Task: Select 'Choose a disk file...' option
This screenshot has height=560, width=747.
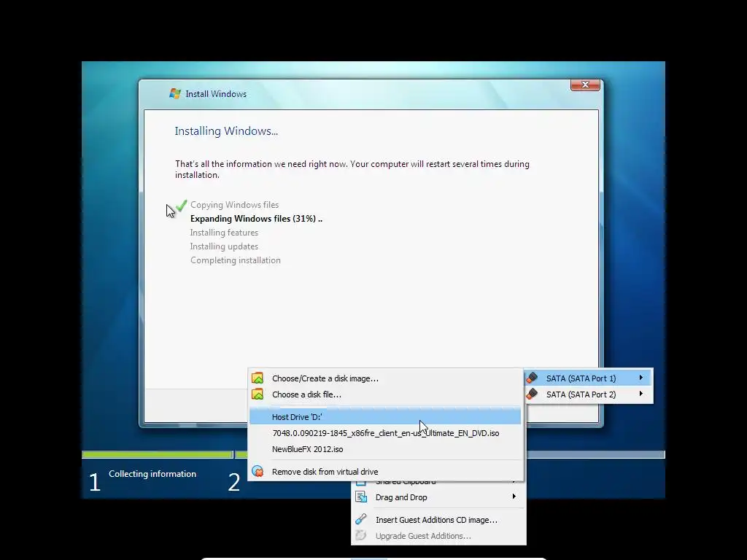Action: [385, 394]
